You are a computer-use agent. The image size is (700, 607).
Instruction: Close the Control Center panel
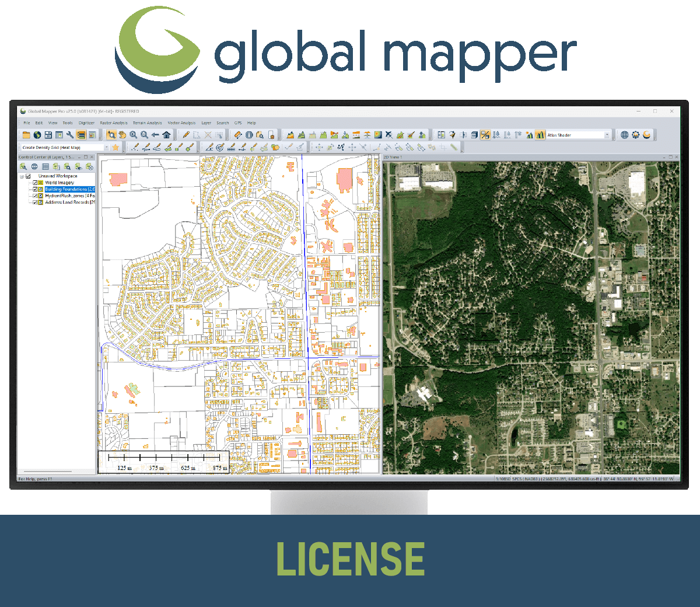(x=92, y=157)
